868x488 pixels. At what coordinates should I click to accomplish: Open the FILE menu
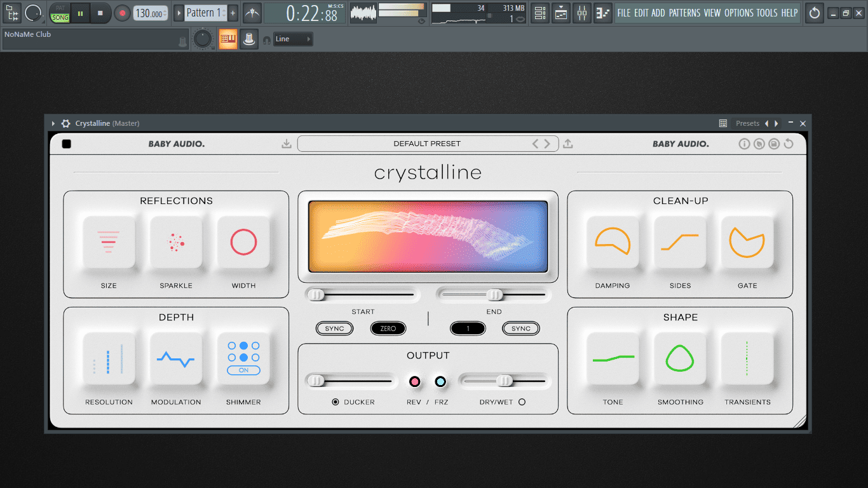pyautogui.click(x=624, y=13)
